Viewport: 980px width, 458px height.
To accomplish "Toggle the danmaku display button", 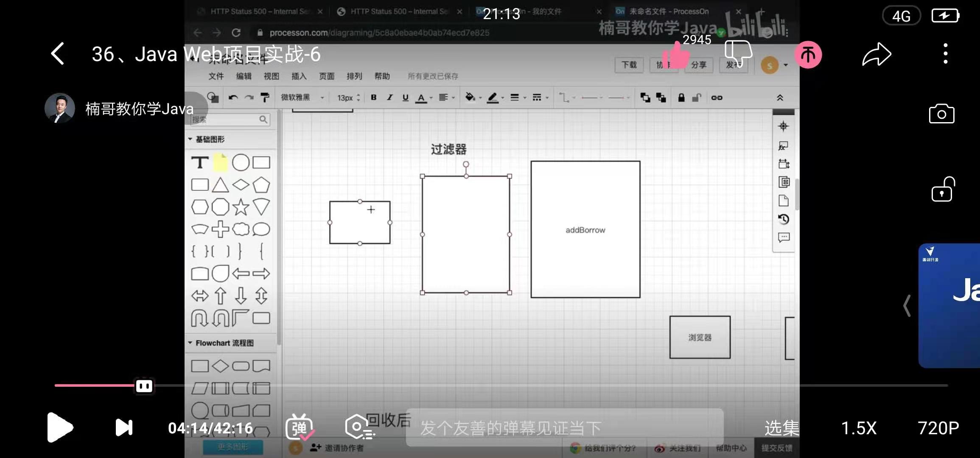I will [x=300, y=427].
